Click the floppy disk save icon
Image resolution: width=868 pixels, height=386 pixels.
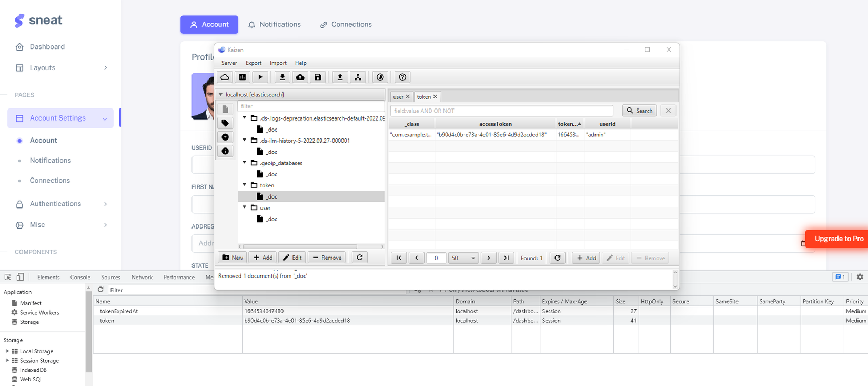pyautogui.click(x=318, y=77)
